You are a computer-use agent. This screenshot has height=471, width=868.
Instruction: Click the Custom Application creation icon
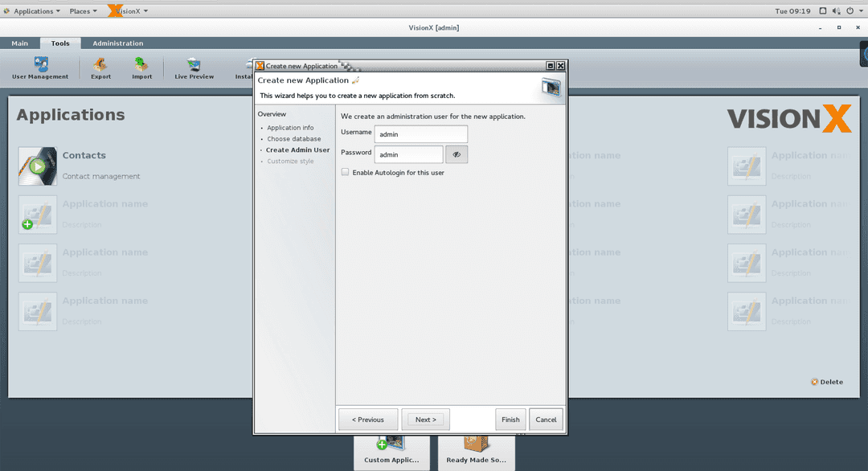tap(391, 446)
